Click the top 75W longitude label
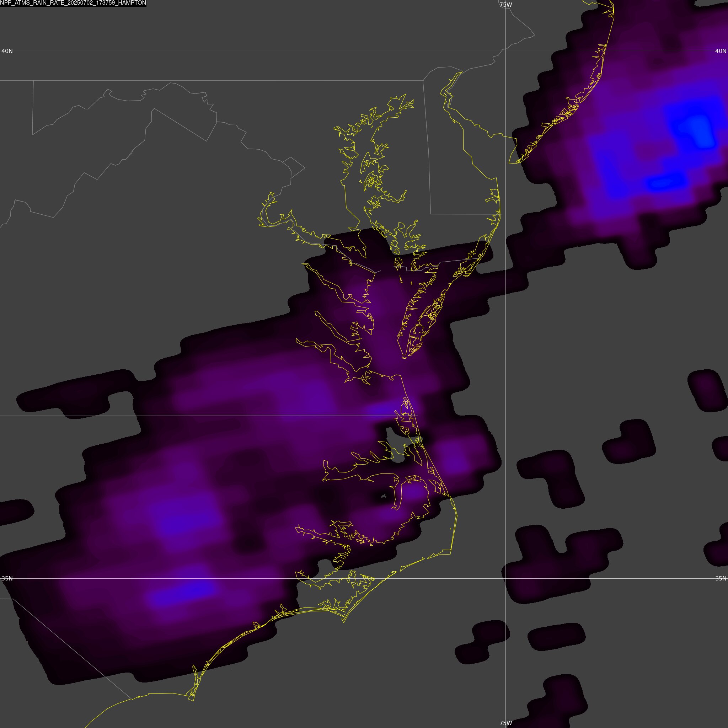The height and width of the screenshot is (728, 728). [506, 5]
